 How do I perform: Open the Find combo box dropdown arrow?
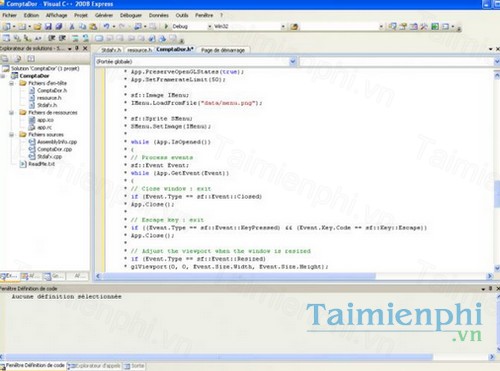[381, 26]
